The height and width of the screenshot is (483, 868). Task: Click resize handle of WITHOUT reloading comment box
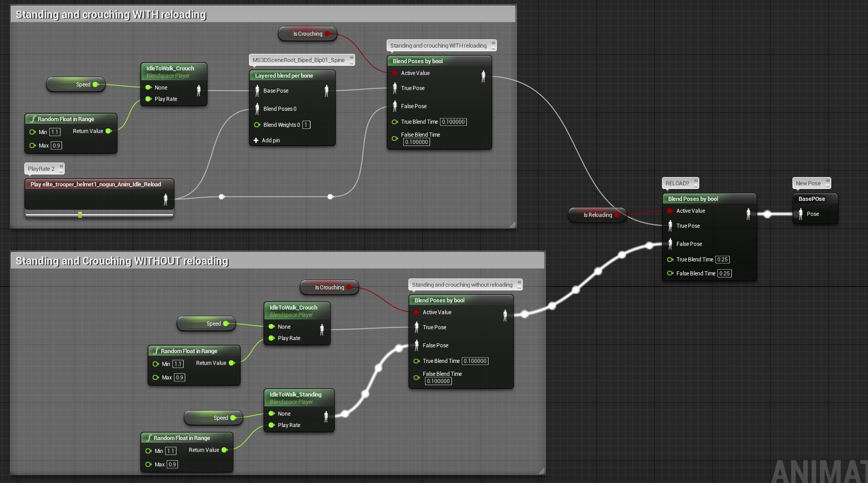(x=541, y=471)
